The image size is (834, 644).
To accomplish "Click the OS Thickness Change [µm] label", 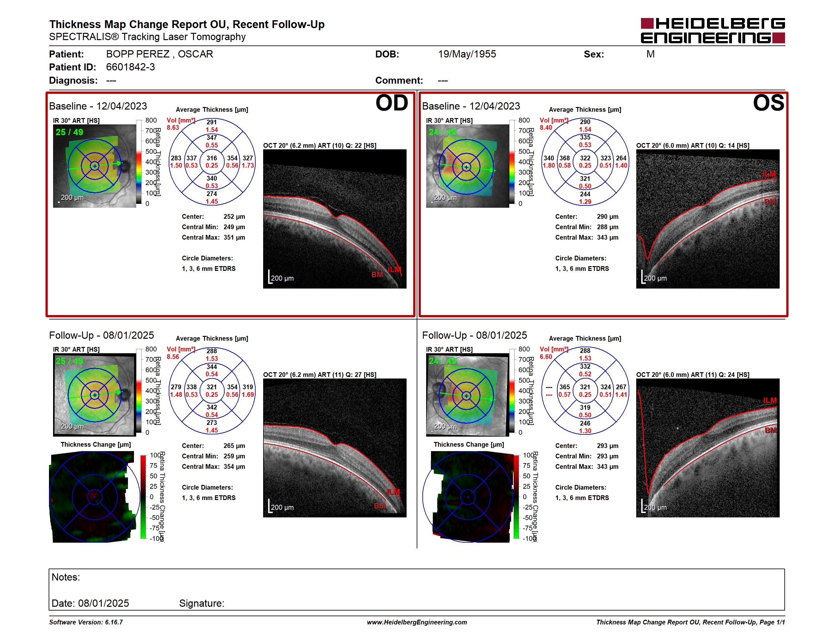I will pyautogui.click(x=468, y=444).
